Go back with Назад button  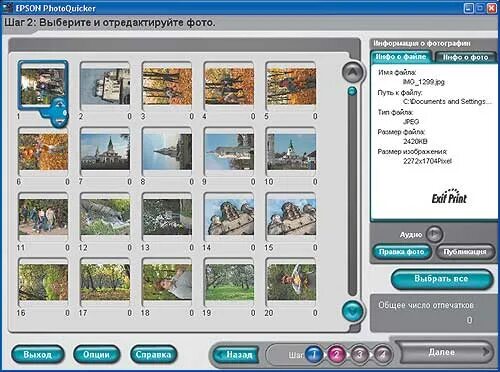(237, 355)
